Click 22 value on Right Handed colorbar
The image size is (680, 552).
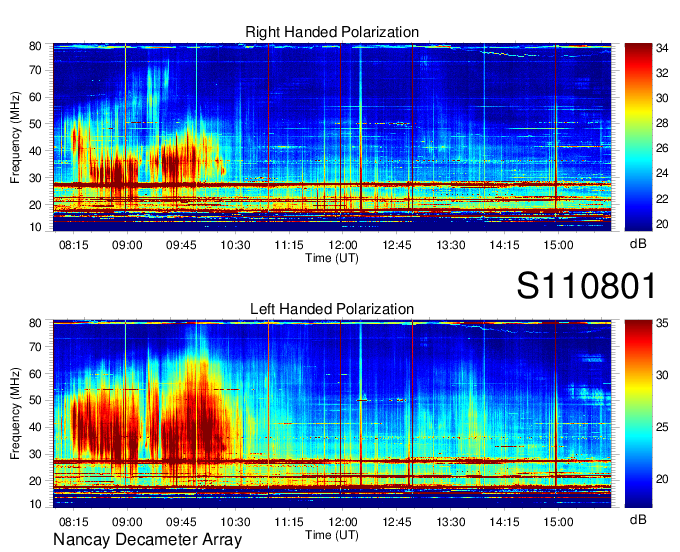[x=662, y=199]
